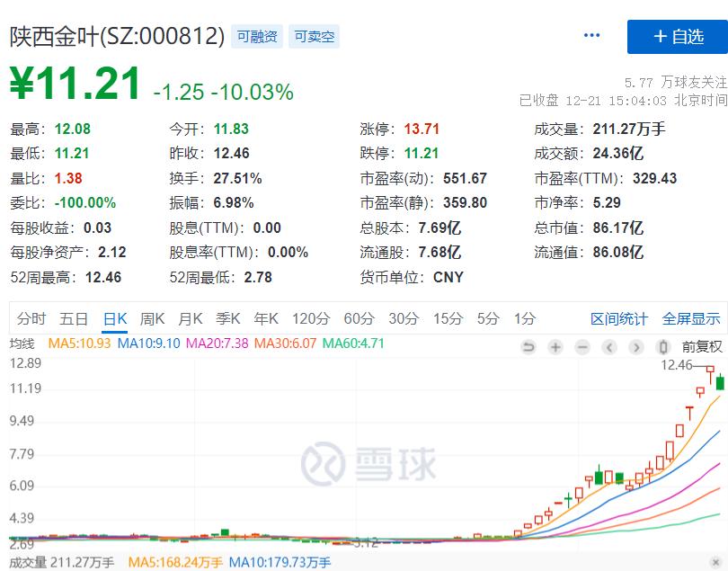Click volume MA10:179.73万手 label
Image resolution: width=728 pixels, height=571 pixels.
[280, 563]
